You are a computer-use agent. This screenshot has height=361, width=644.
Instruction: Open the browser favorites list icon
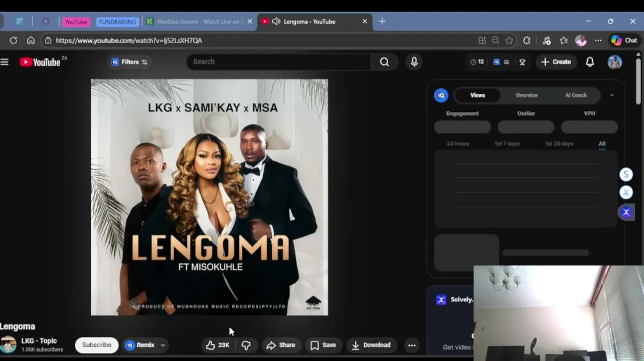[564, 41]
